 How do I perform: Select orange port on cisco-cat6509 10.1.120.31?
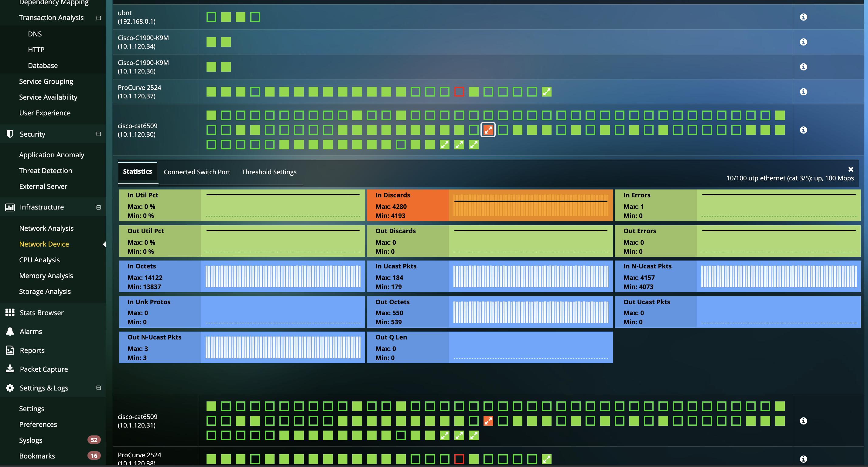(488, 421)
